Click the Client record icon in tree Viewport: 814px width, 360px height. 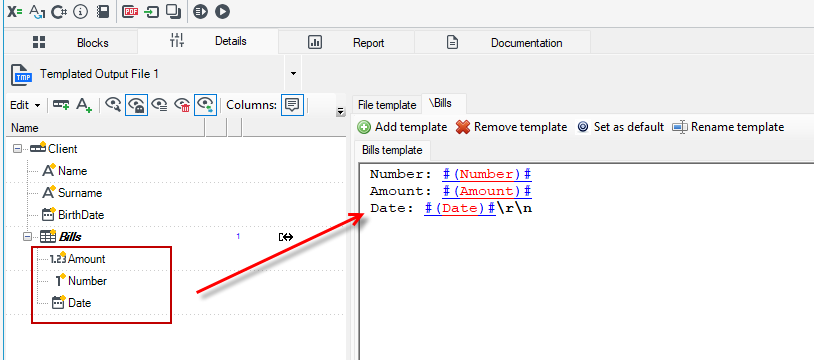coord(39,148)
